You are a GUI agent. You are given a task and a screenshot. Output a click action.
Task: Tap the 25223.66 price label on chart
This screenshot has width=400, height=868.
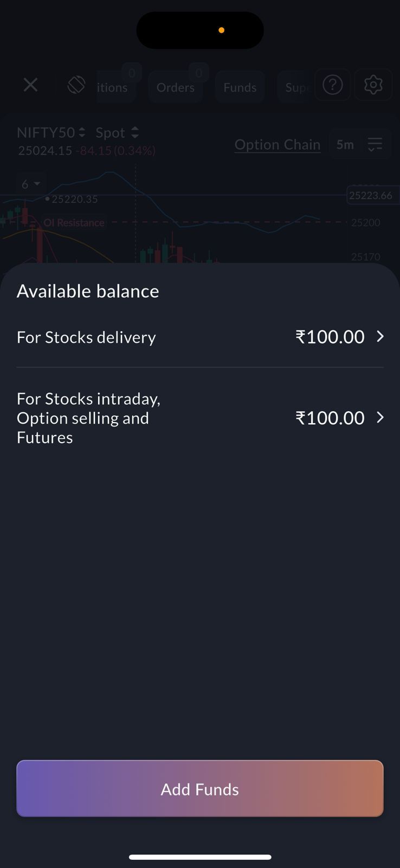[371, 195]
